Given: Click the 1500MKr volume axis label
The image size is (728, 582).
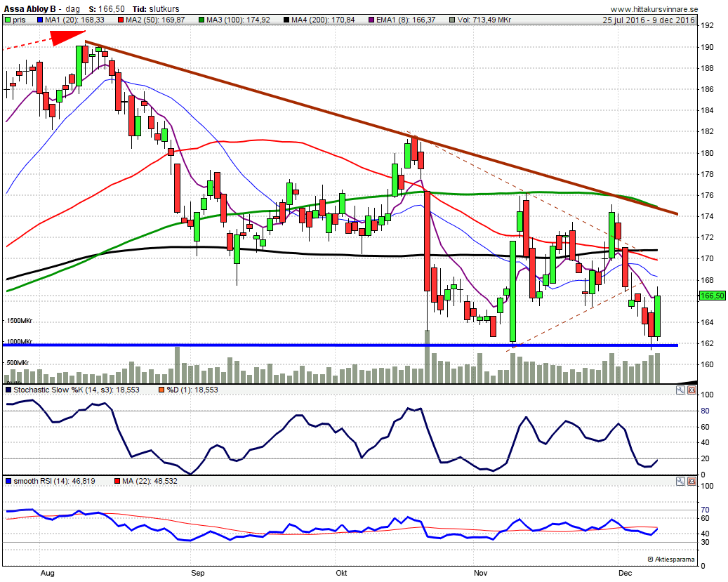Looking at the screenshot, I should [x=19, y=321].
